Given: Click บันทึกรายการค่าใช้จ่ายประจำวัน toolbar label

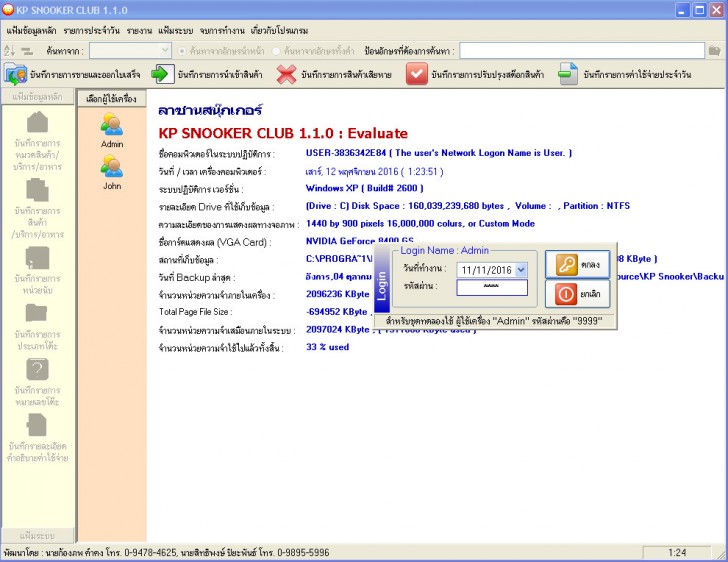Looking at the screenshot, I should [x=637, y=74].
